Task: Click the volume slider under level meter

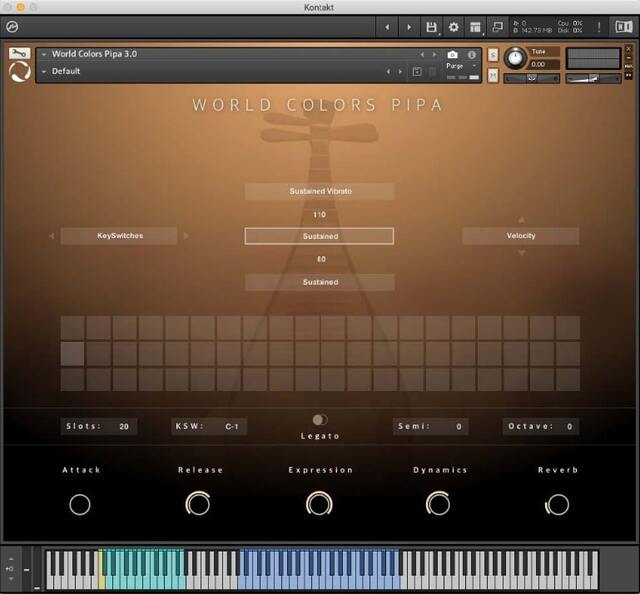Action: point(593,78)
